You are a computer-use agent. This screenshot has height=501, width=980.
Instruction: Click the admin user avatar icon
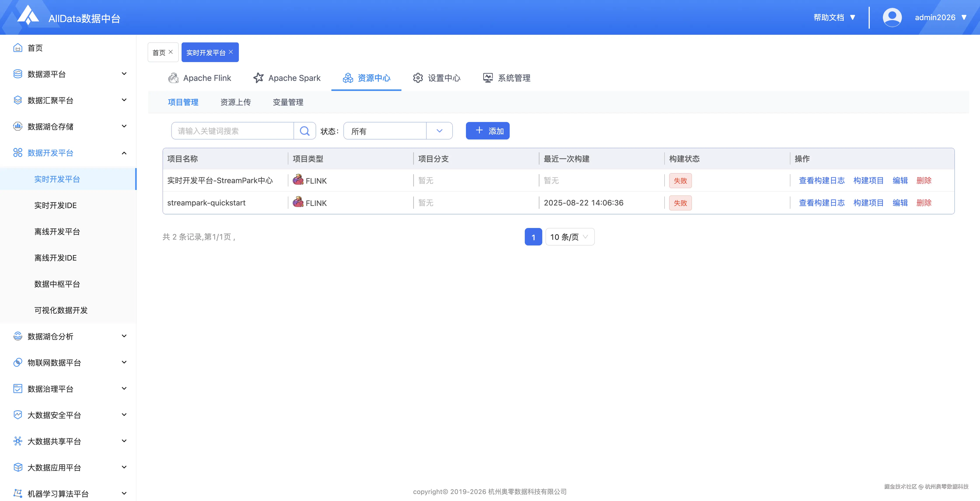(x=892, y=17)
